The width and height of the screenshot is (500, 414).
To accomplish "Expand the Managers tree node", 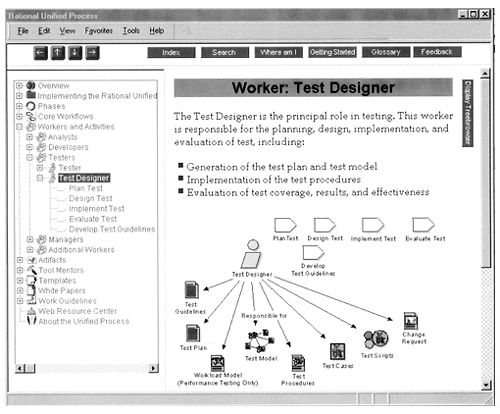I will [30, 239].
